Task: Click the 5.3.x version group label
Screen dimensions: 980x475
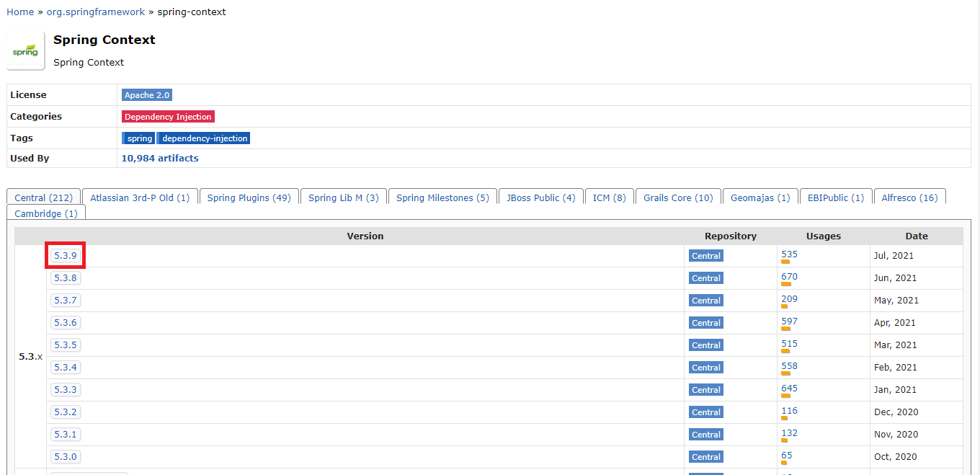Action: coord(30,357)
